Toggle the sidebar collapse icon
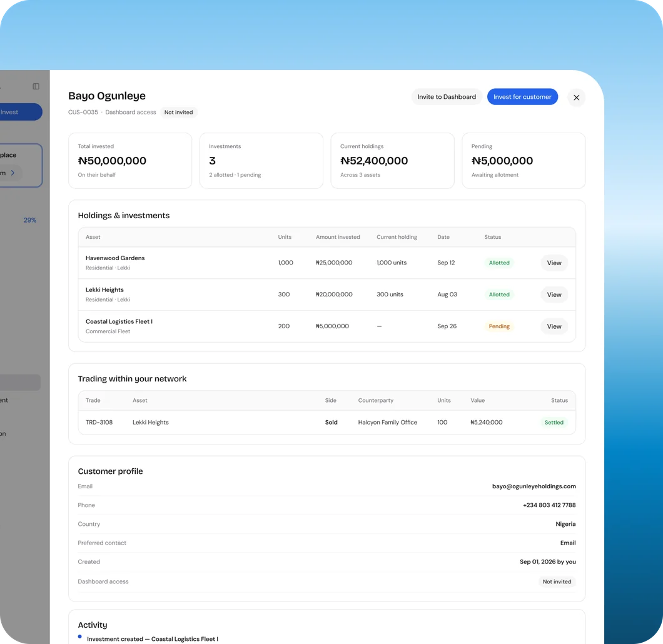Viewport: 663px width, 644px height. point(36,86)
